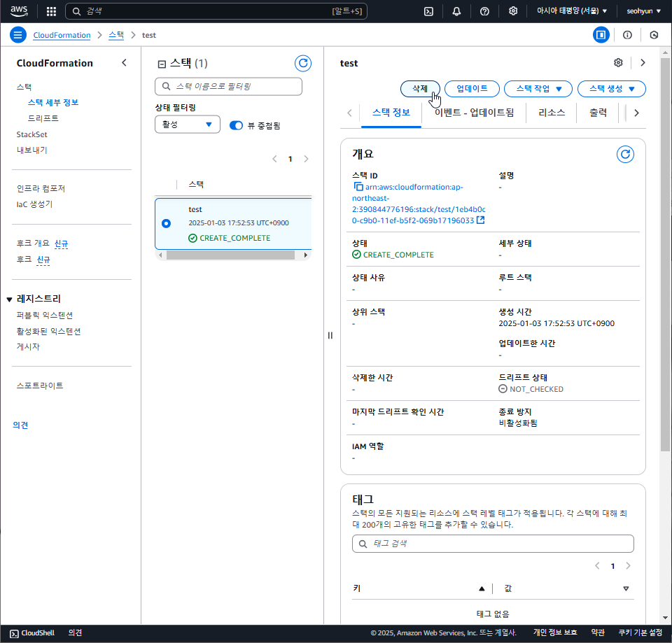Open the status filter dropdown

(x=188, y=125)
